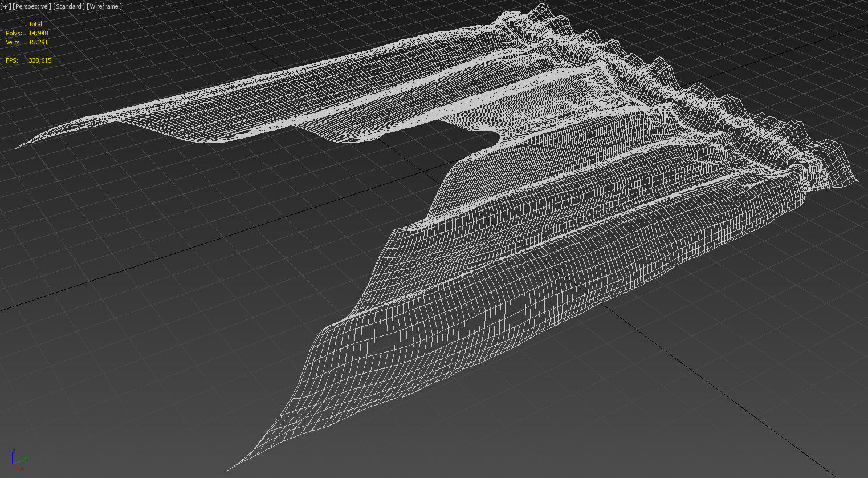Viewport: 868px width, 478px height.
Task: Click the FPS value 333,615
Action: [x=40, y=60]
